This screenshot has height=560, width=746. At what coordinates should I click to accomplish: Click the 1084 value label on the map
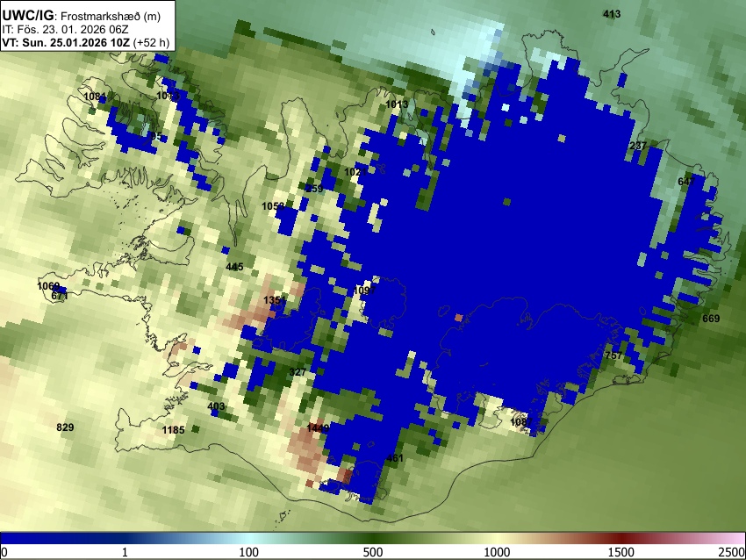(95, 97)
